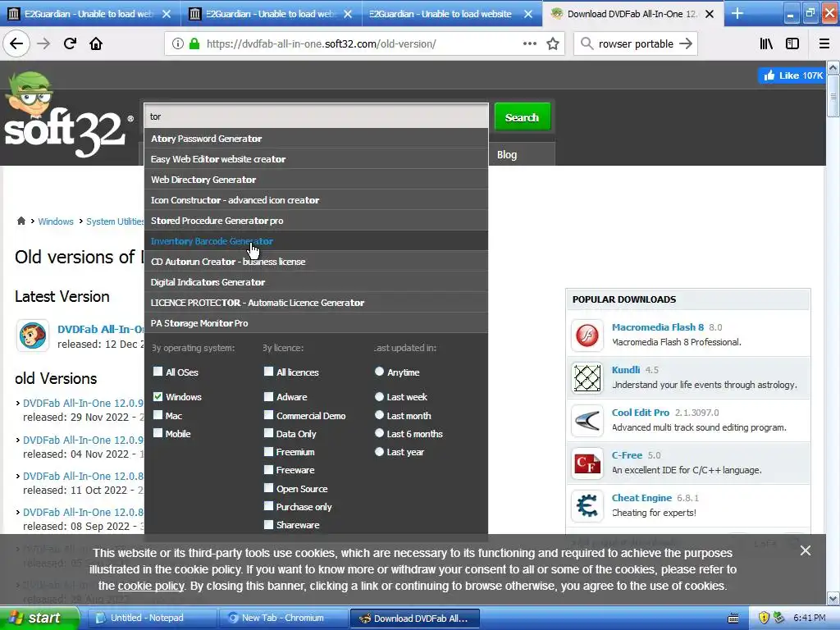Choose Easy Web Editor website creator suggestion
The height and width of the screenshot is (630, 840).
pyautogui.click(x=316, y=159)
